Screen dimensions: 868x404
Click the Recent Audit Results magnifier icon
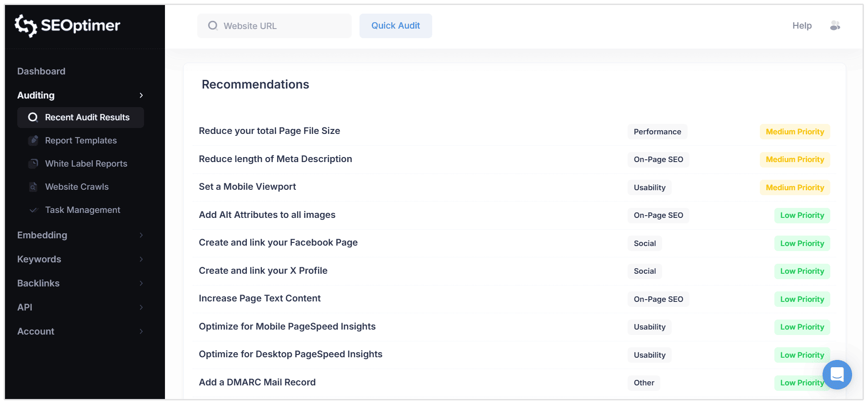pos(33,118)
